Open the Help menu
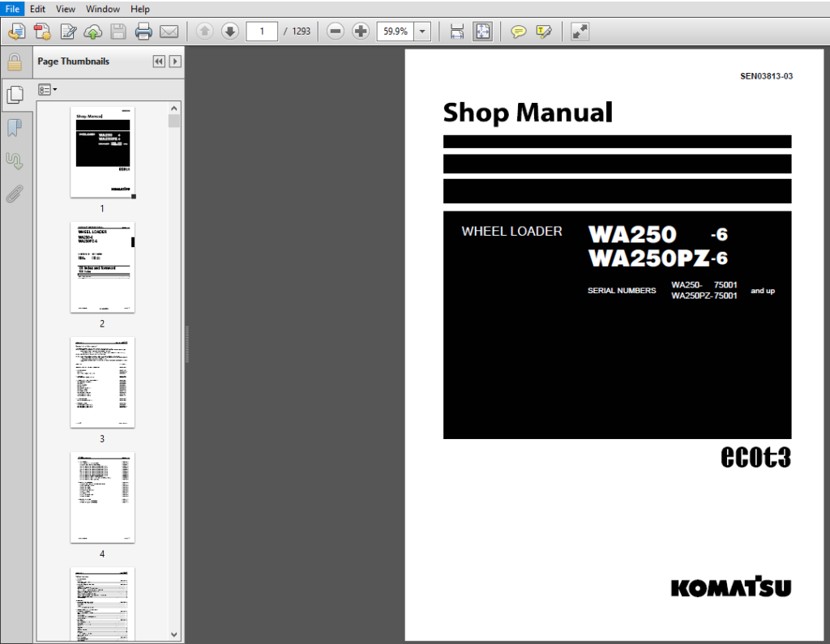Screen dimensions: 830x644 140,9
